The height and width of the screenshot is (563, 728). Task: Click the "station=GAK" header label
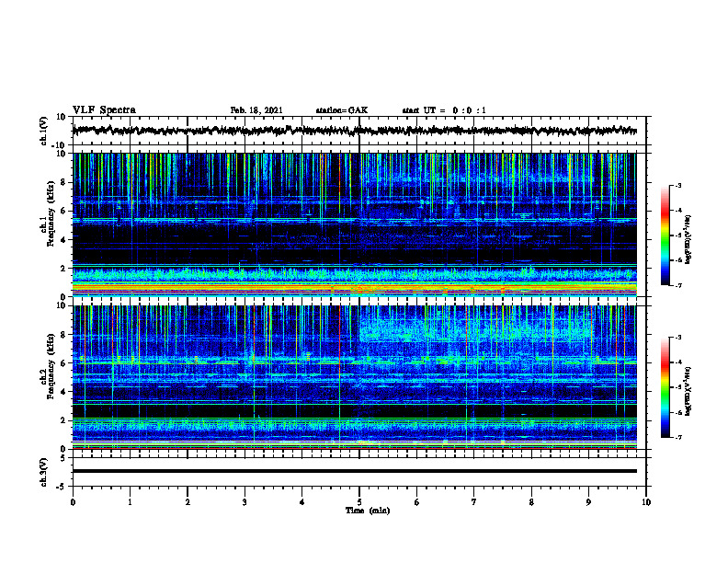tap(342, 110)
